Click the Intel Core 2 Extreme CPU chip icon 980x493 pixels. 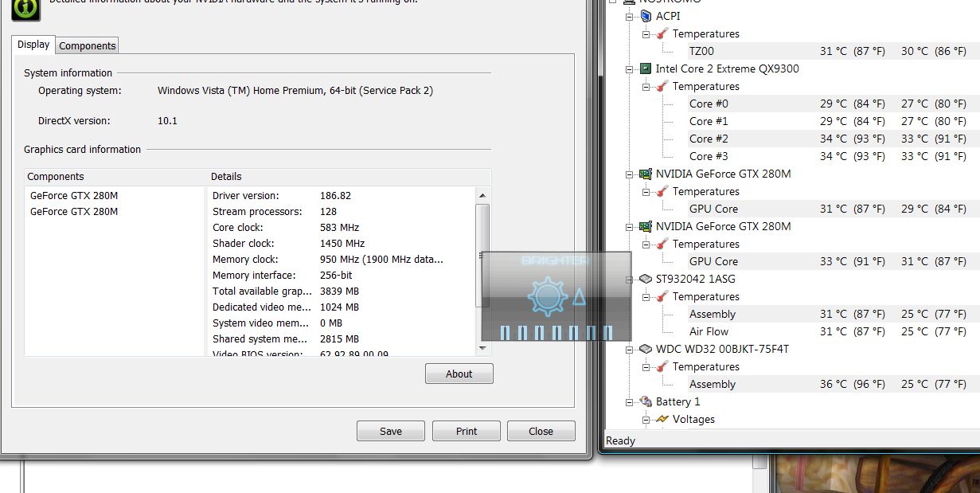coord(646,68)
